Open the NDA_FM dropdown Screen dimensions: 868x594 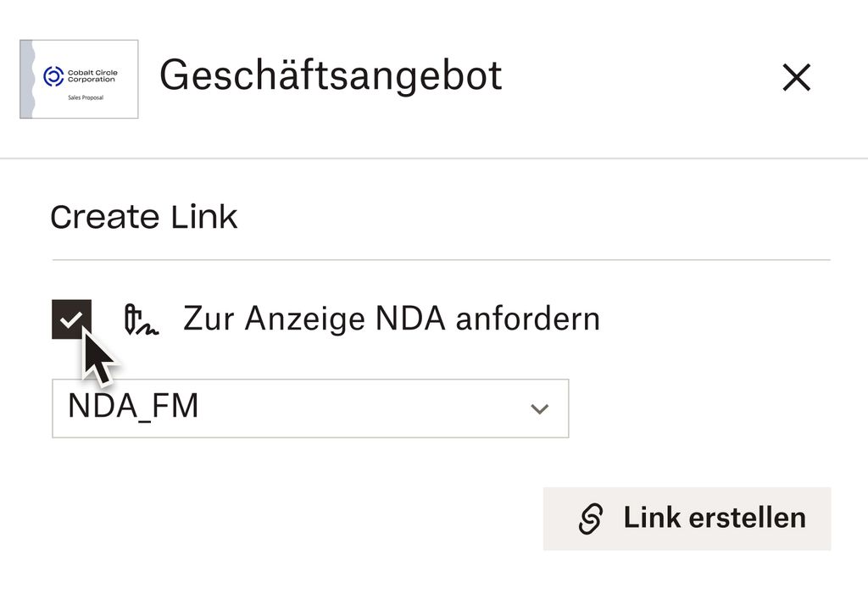[x=310, y=408]
